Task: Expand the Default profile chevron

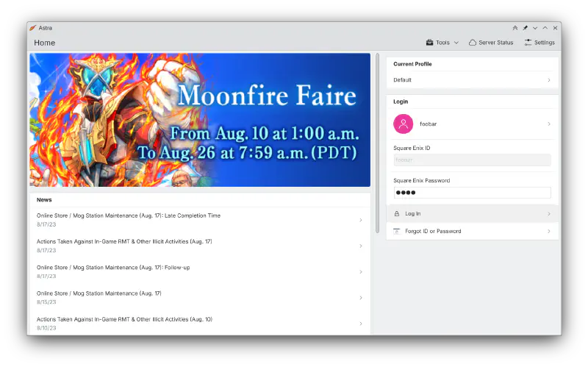Action: [548, 80]
